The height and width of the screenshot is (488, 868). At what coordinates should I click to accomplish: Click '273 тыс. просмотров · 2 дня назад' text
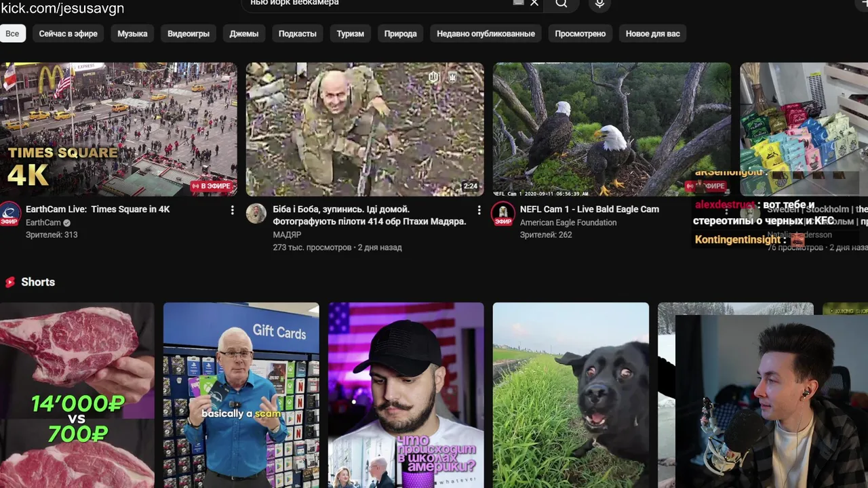tap(337, 247)
